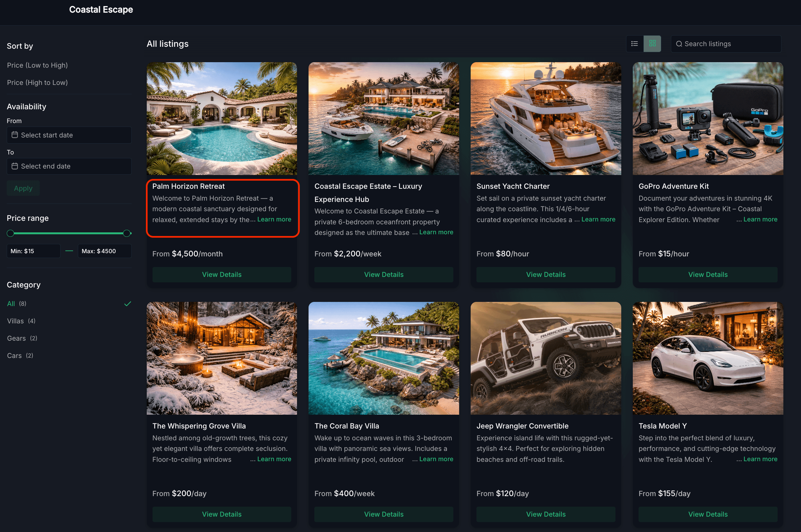
Task: Go to Coastal Escape home logo
Action: pyautogui.click(x=101, y=10)
